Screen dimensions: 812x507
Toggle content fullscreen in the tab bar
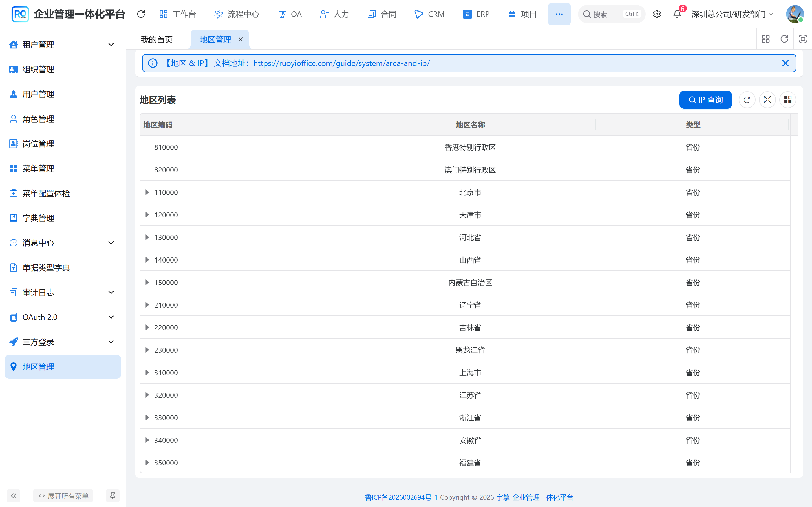pyautogui.click(x=803, y=39)
